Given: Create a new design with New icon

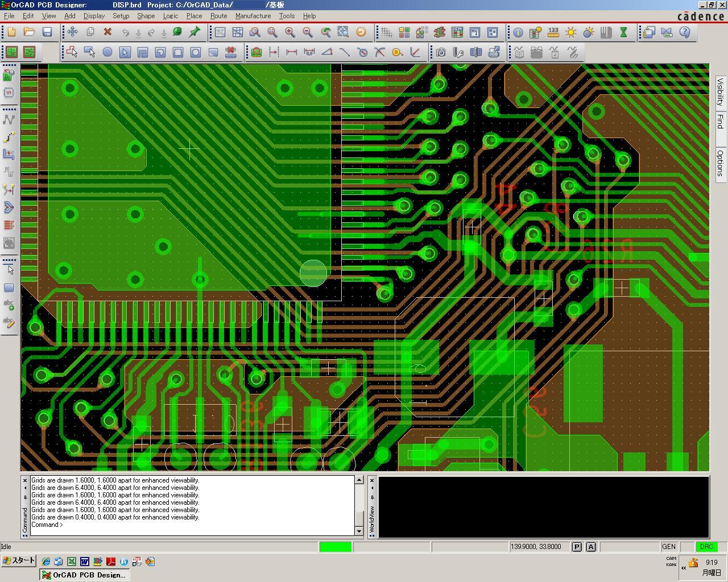Looking at the screenshot, I should 12,32.
